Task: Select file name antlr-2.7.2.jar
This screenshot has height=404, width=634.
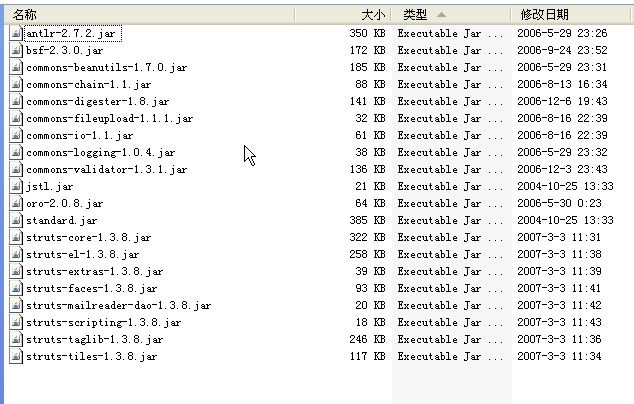Action: tap(71, 34)
